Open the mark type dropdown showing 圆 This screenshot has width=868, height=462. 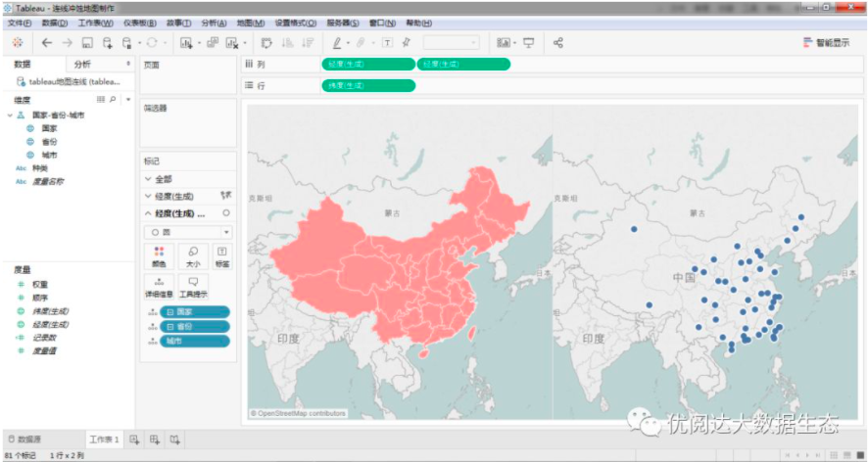coord(188,232)
